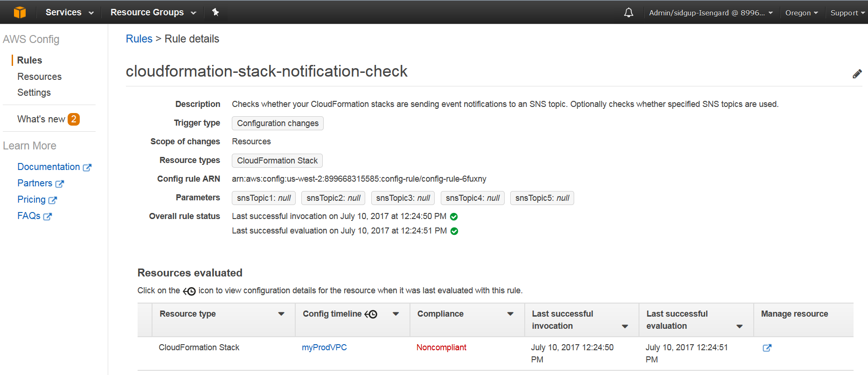Open Config timeline column sort arrow

(x=396, y=314)
